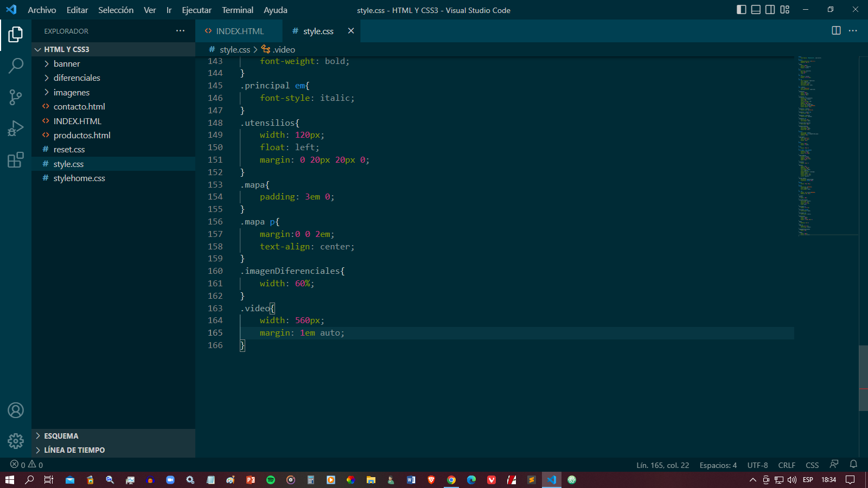Toggle the bottom panel layout
Image resolution: width=868 pixels, height=488 pixels.
click(756, 10)
